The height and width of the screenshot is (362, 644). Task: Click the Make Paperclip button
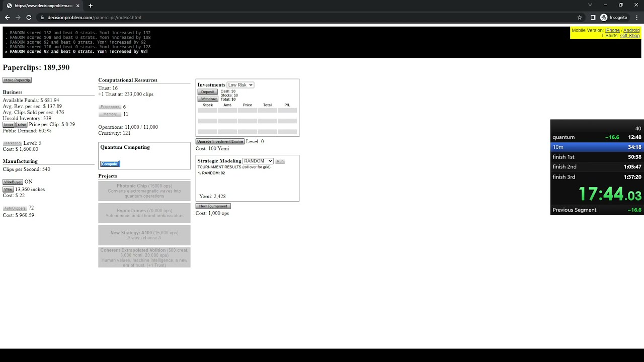[17, 80]
